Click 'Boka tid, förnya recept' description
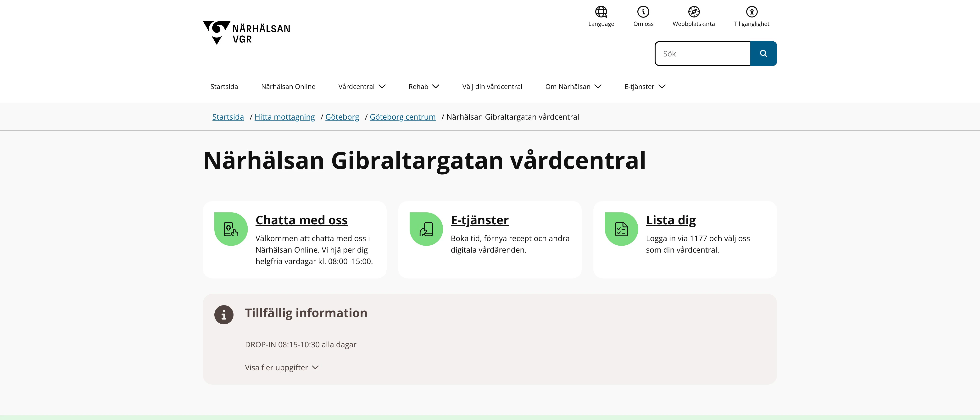This screenshot has width=980, height=420. click(510, 244)
